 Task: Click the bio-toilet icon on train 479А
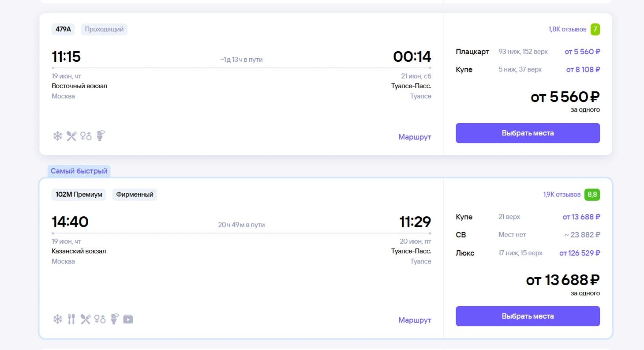pyautogui.click(x=101, y=136)
